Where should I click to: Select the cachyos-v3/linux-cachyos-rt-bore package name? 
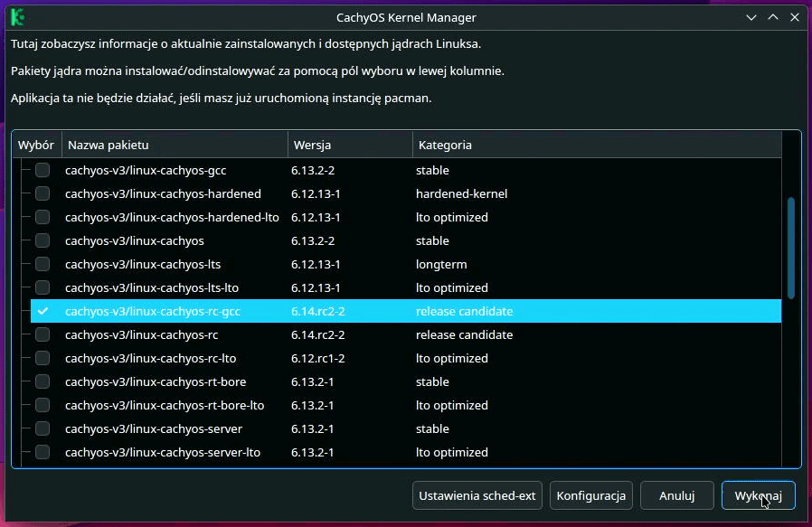[156, 382]
